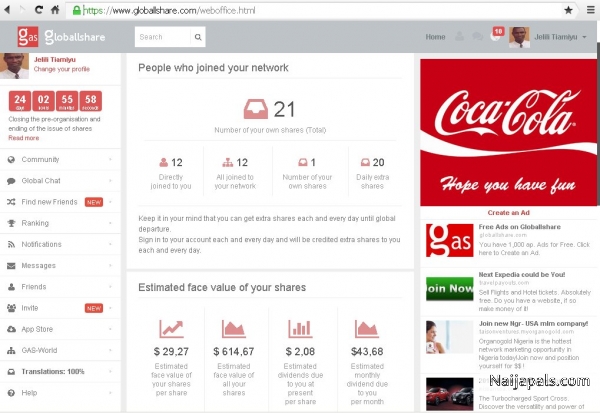Open notifications with badge 10

pyautogui.click(x=497, y=34)
